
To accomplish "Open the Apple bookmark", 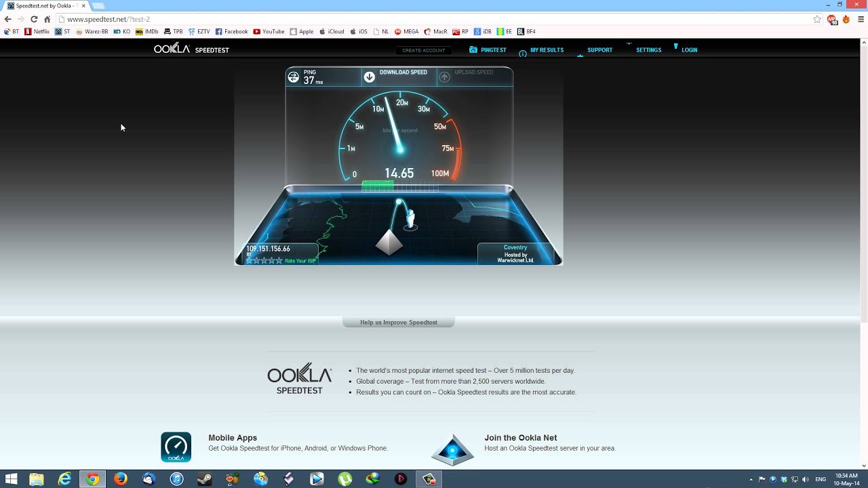I will pyautogui.click(x=302, y=31).
